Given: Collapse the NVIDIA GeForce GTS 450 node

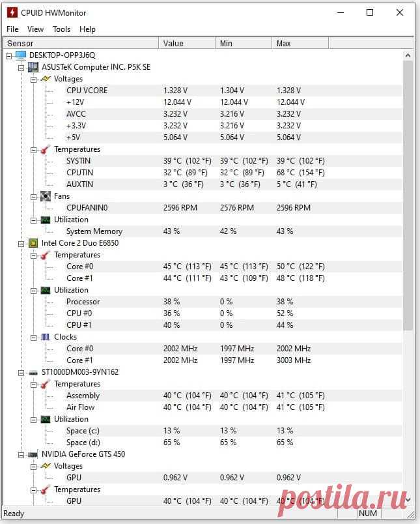Looking at the screenshot, I should [x=21, y=455].
